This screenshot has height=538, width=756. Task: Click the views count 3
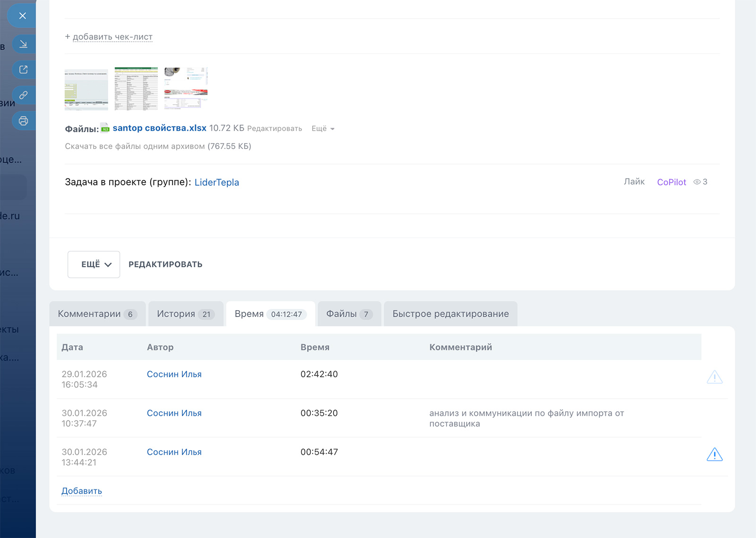point(705,182)
